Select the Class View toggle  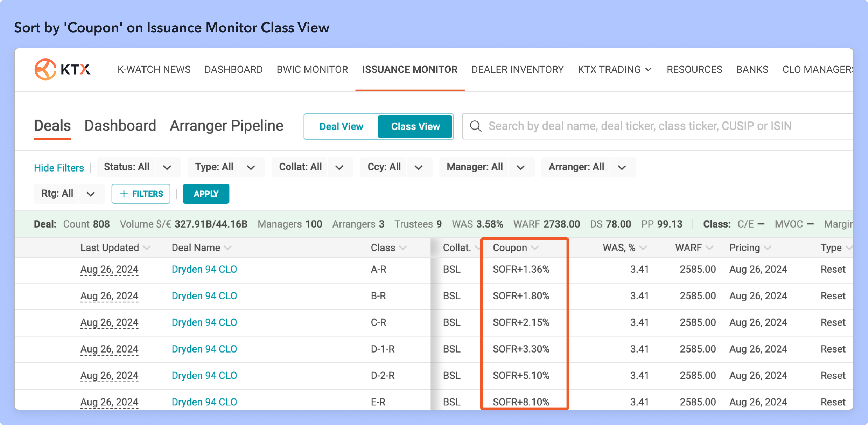[x=415, y=126]
